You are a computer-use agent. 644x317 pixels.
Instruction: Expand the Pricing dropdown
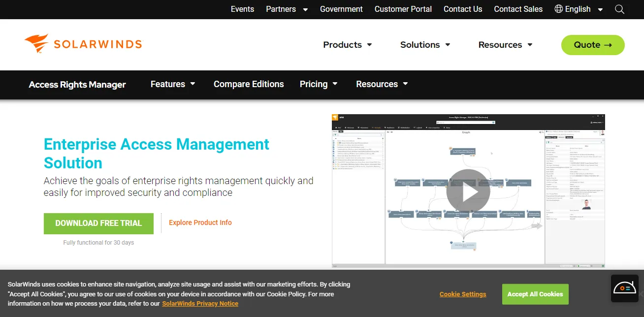pos(319,84)
